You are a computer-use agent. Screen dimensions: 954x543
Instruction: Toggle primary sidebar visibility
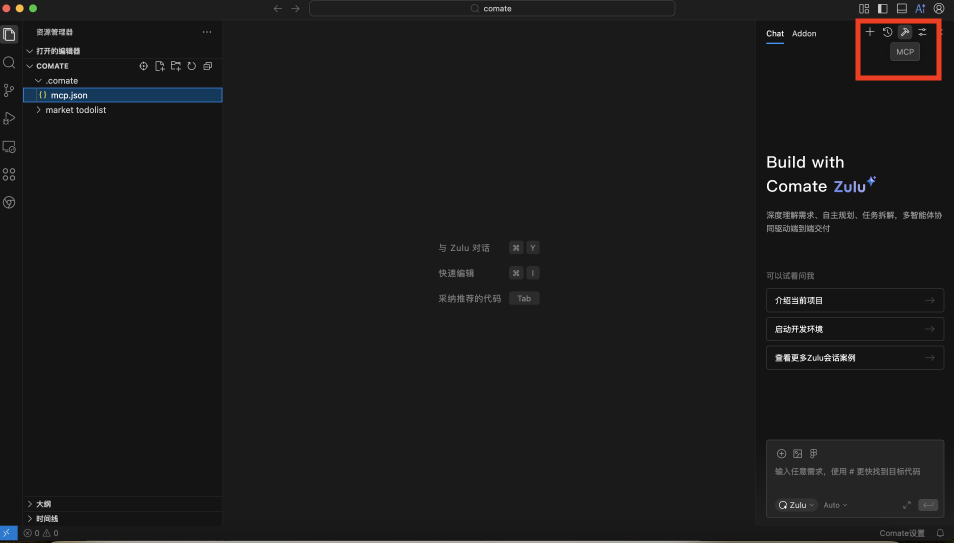(883, 9)
